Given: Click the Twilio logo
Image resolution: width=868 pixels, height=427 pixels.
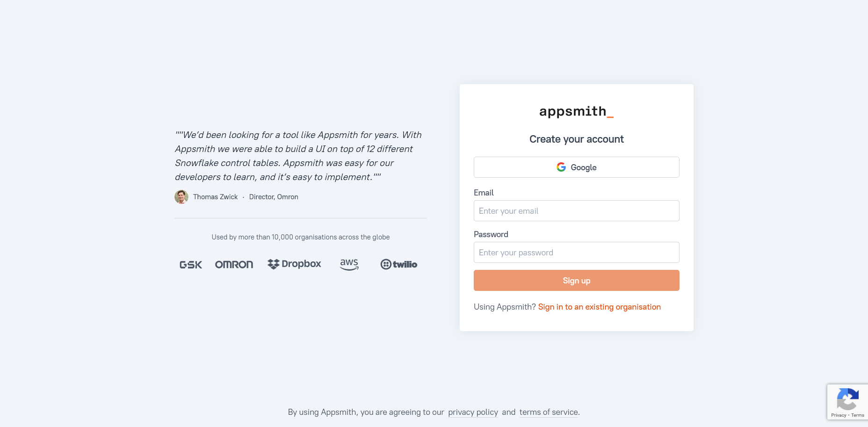Looking at the screenshot, I should click(399, 264).
